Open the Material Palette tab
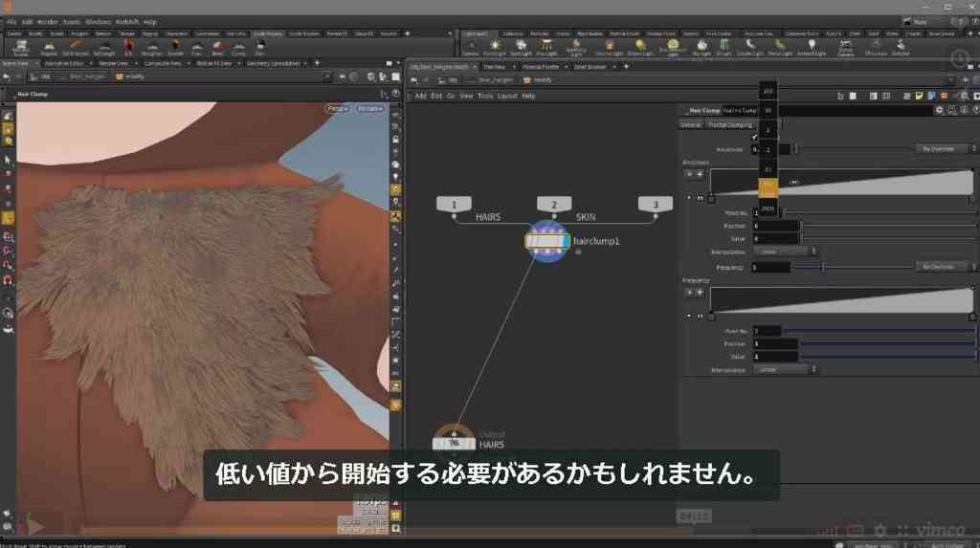980x548 pixels. coord(541,67)
